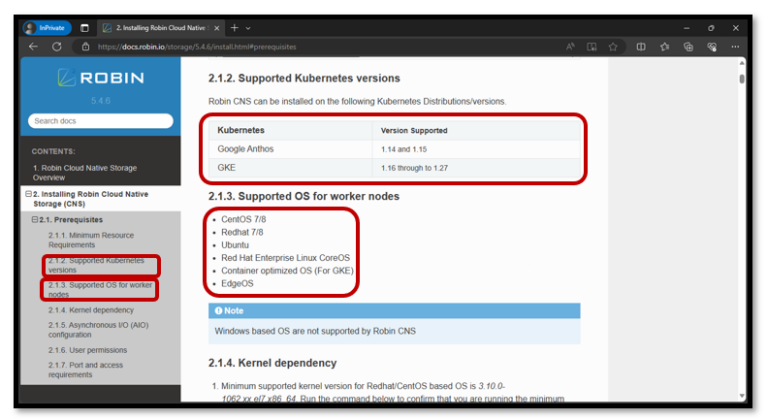
Task: Click the scrollbar up arrow
Action: coord(742,63)
